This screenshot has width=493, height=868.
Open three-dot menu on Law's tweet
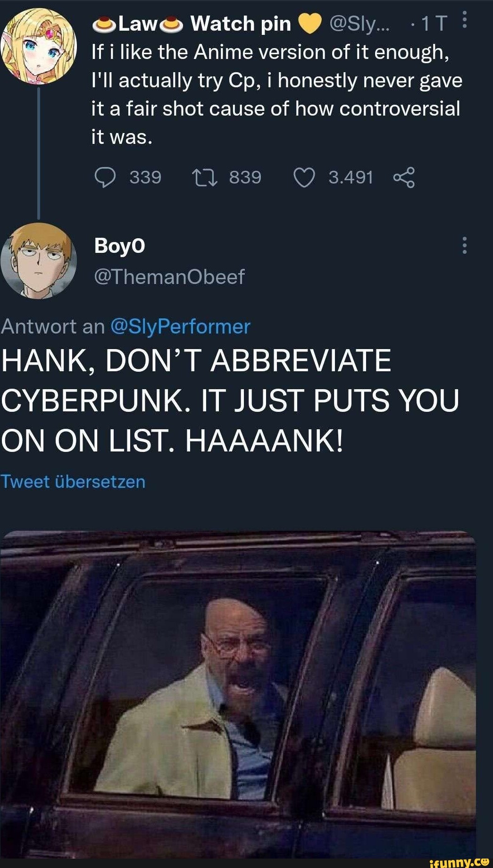[465, 20]
